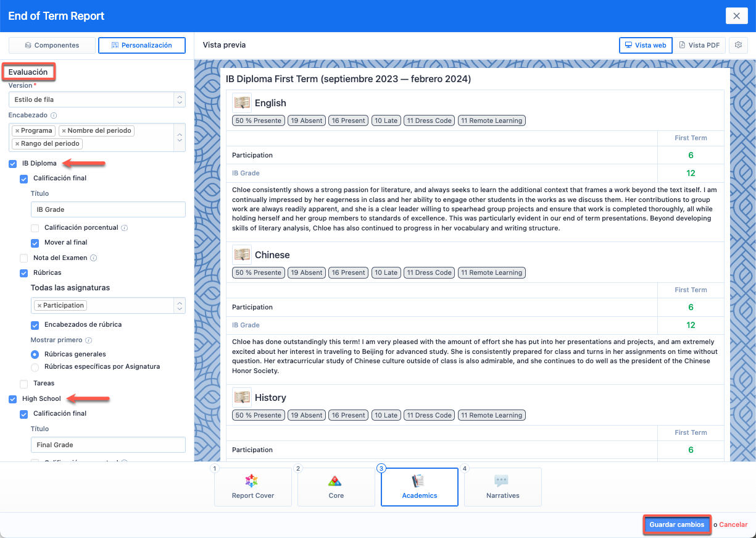Select the Narratives page thumbnail
The width and height of the screenshot is (756, 538).
point(502,487)
